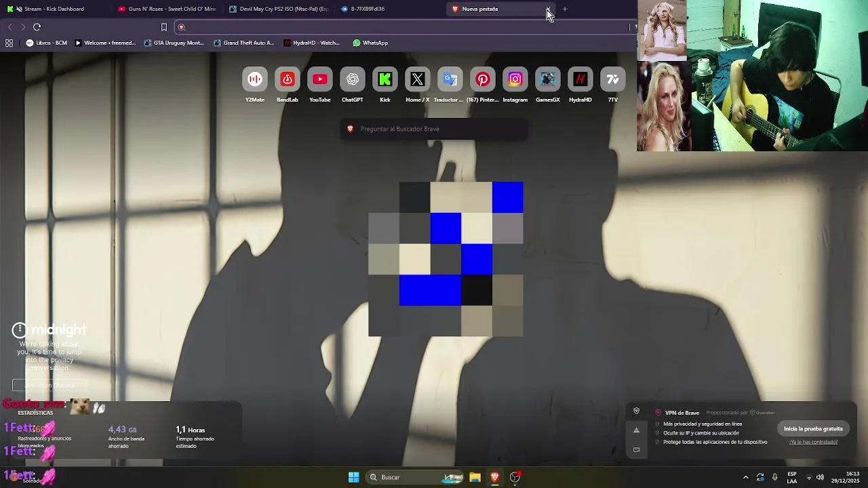This screenshot has height=488, width=868.
Task: Select the Brave Talk camera card icon
Action: pos(636,449)
